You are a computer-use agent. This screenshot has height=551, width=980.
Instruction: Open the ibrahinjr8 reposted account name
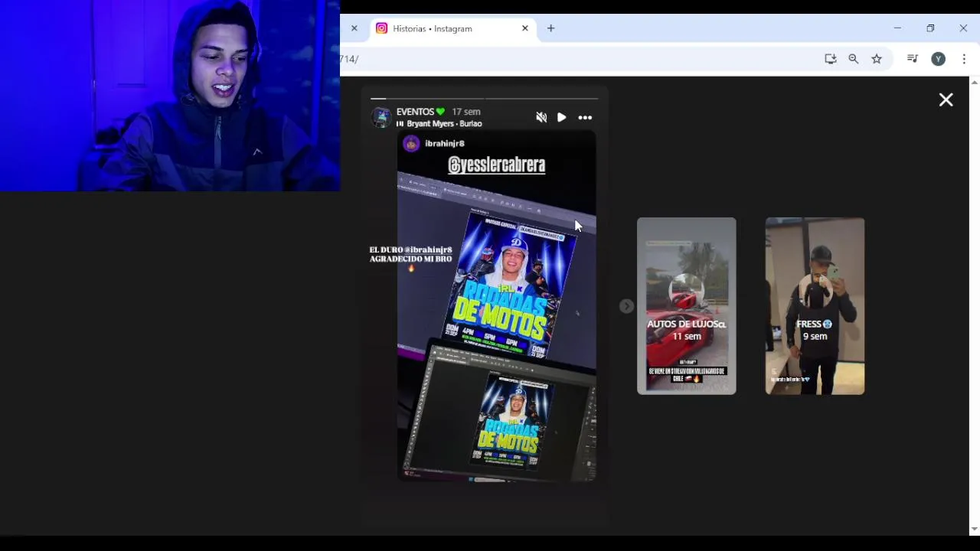pos(445,144)
